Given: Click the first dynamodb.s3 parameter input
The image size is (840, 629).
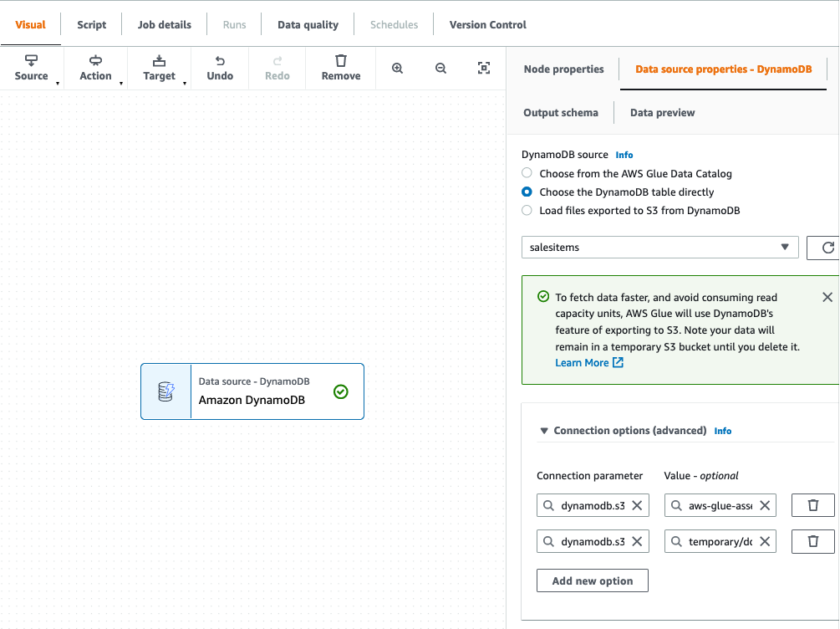Looking at the screenshot, I should pyautogui.click(x=593, y=505).
